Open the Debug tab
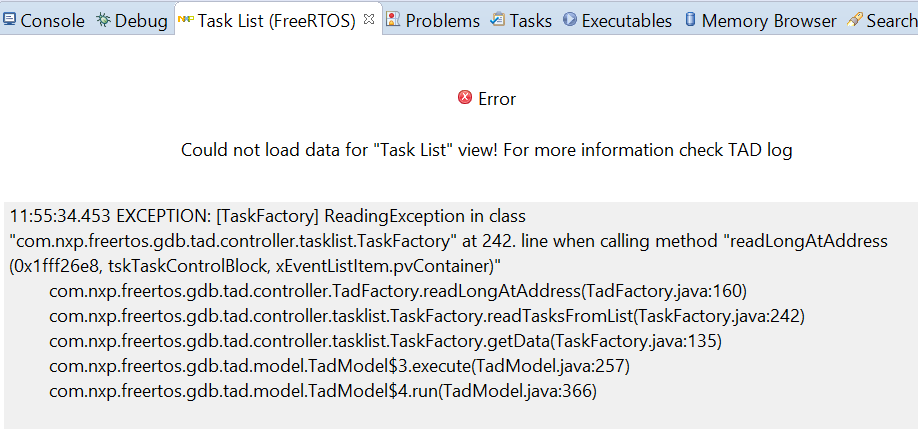This screenshot has width=918, height=429. click(141, 20)
